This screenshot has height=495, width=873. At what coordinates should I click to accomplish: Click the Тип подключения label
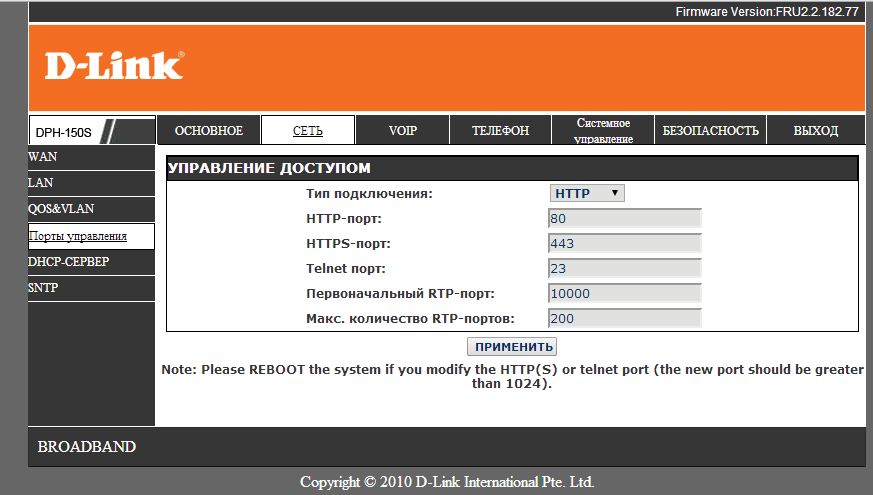(369, 194)
